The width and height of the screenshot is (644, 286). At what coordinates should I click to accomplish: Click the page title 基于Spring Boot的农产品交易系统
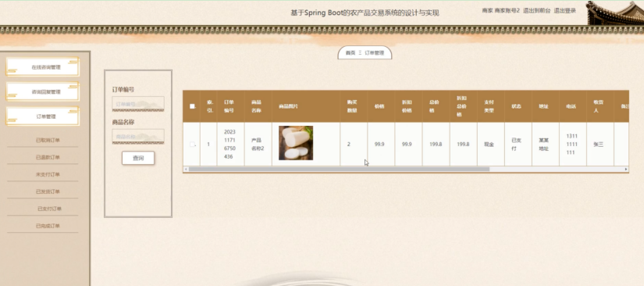coord(365,13)
